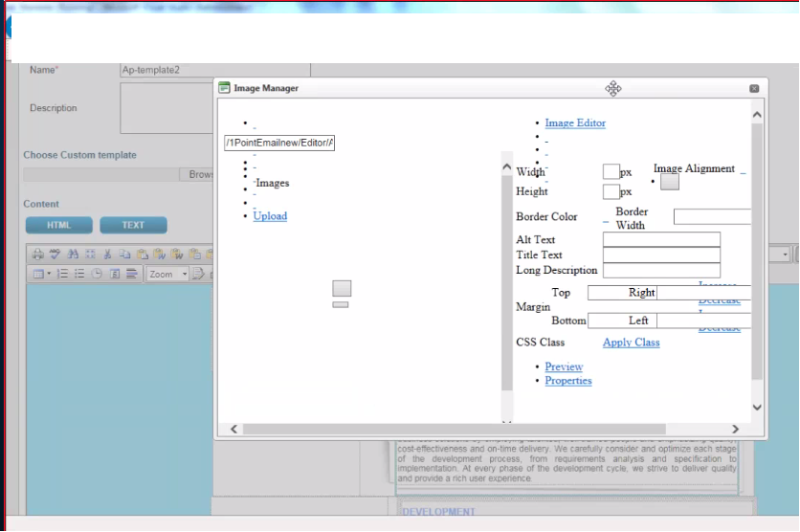Click the Apply CSS Class page icon
Screen dimensions: 800x532
[198, 274]
